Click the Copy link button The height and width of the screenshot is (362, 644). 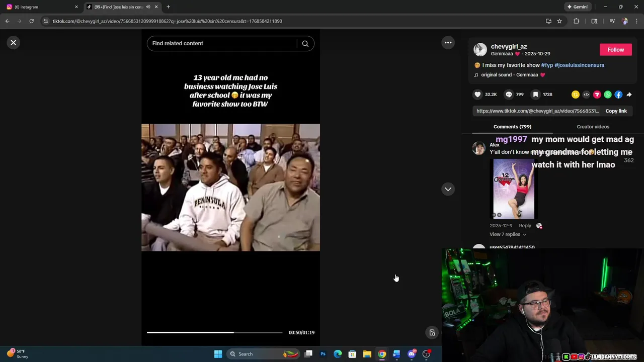pos(616,111)
